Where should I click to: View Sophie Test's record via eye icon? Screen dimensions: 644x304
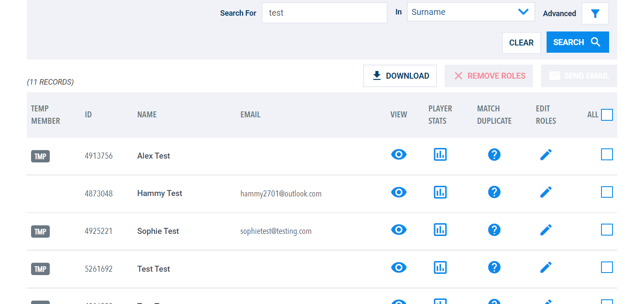399,230
